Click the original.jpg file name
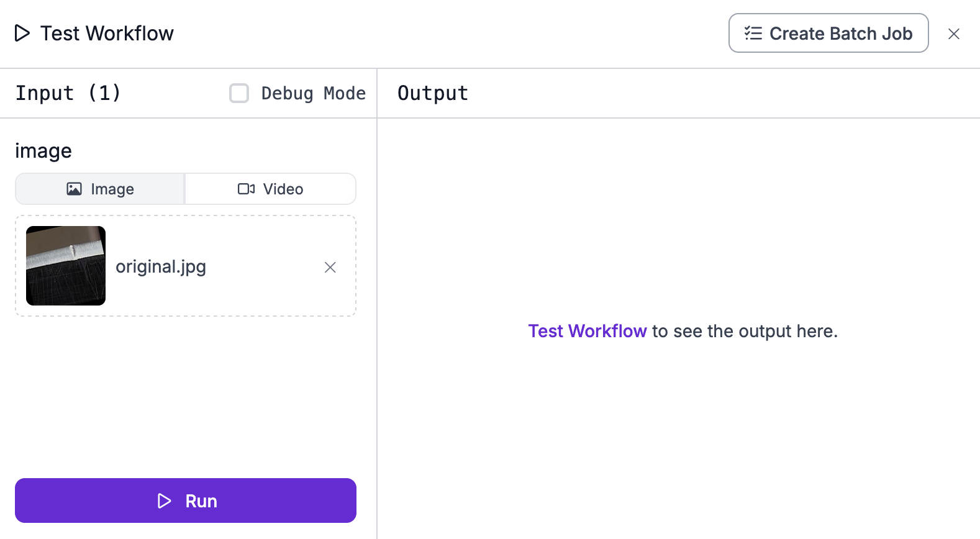 (161, 266)
